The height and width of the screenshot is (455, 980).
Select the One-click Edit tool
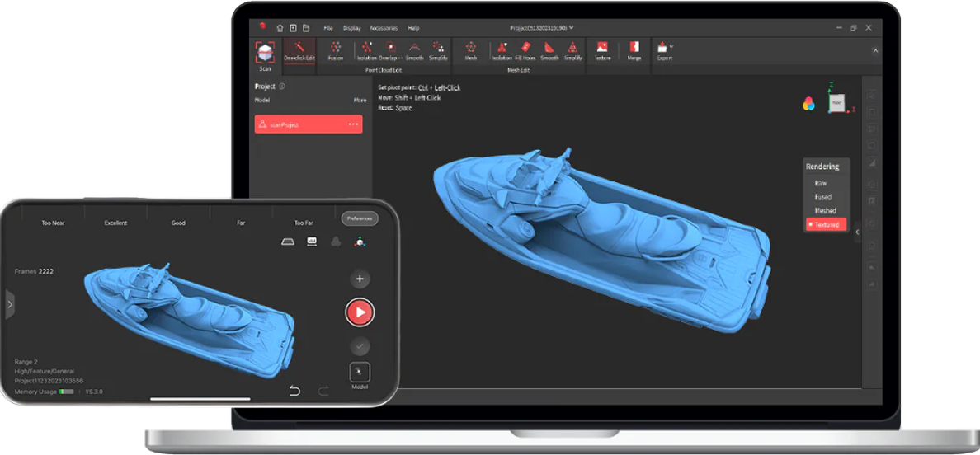point(299,49)
